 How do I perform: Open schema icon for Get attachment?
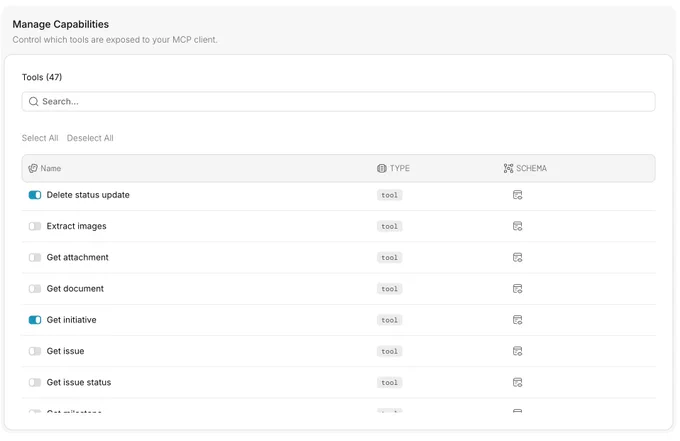pyautogui.click(x=517, y=258)
